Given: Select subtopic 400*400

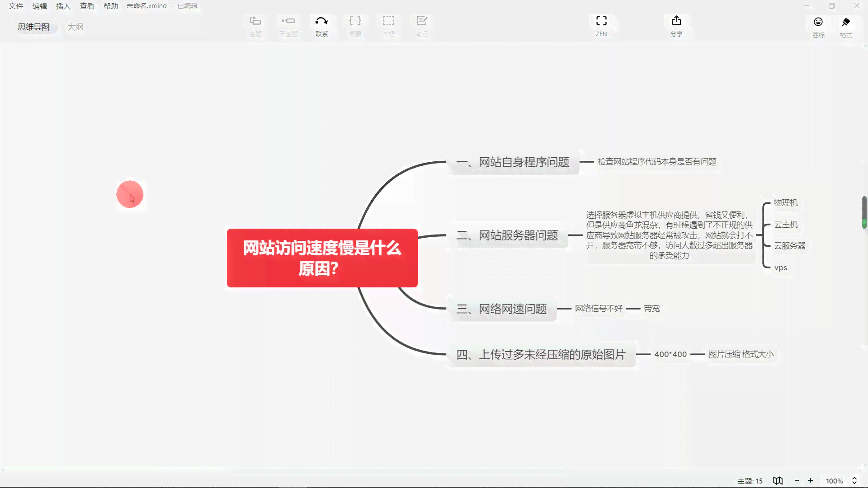Looking at the screenshot, I should point(670,354).
